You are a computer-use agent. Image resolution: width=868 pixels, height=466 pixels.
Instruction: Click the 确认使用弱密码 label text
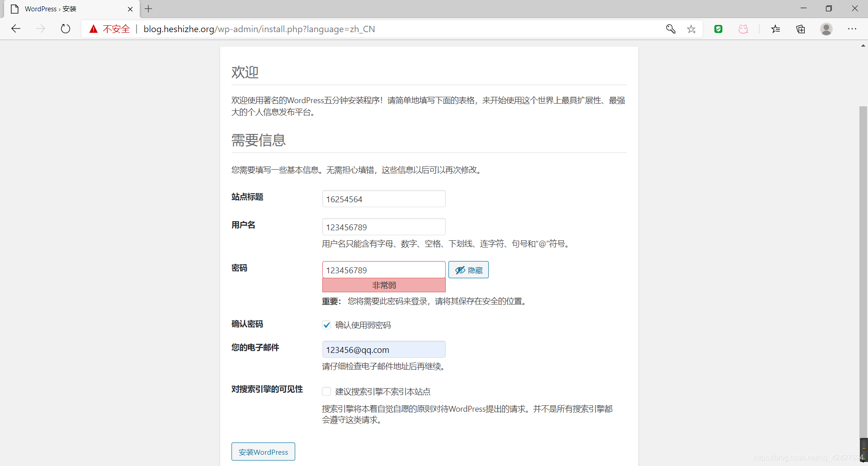click(x=363, y=325)
